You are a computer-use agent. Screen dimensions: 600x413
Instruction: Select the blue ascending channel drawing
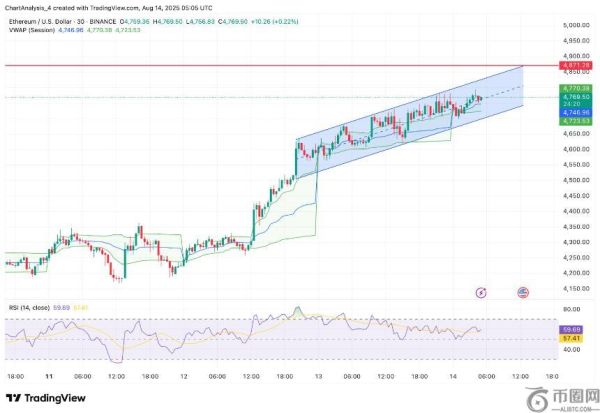pos(410,122)
